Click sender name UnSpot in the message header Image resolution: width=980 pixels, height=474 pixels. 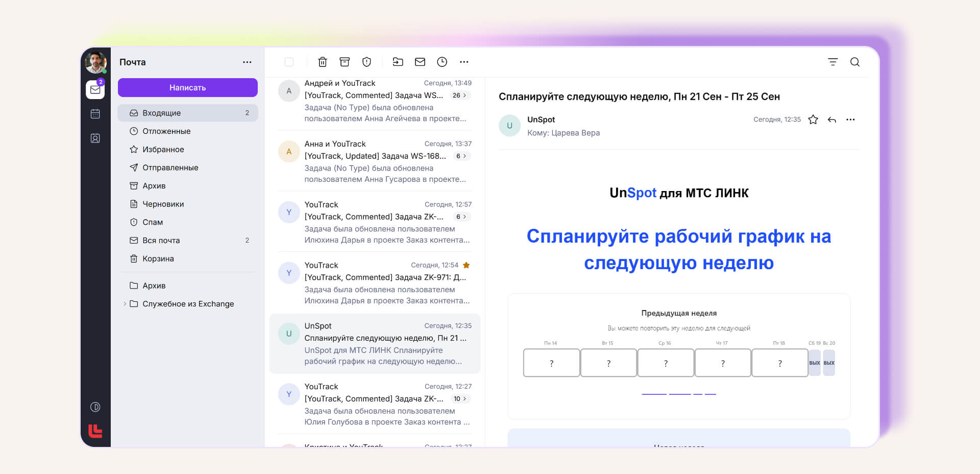click(541, 120)
